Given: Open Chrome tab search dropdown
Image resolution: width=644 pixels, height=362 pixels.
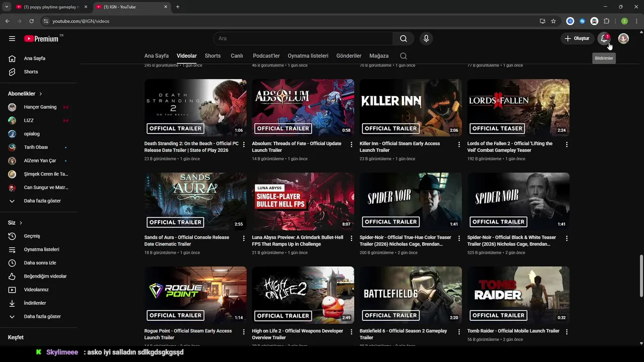Looking at the screenshot, I should (7, 7).
